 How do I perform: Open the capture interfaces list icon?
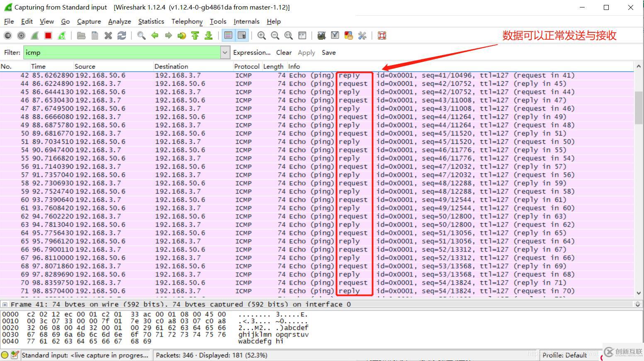[8, 36]
